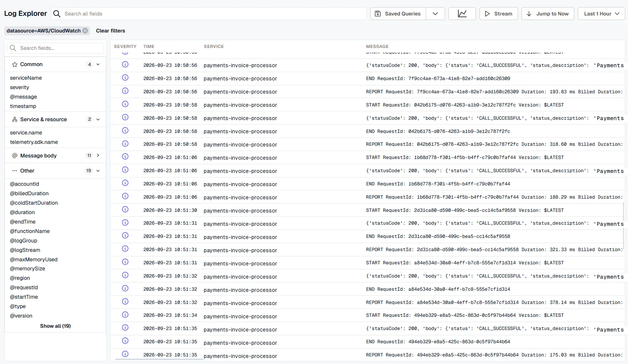Screen dimensions: 628x364
Task: Click severity icon on 188.29 ms REPORT row
Action: point(125,196)
